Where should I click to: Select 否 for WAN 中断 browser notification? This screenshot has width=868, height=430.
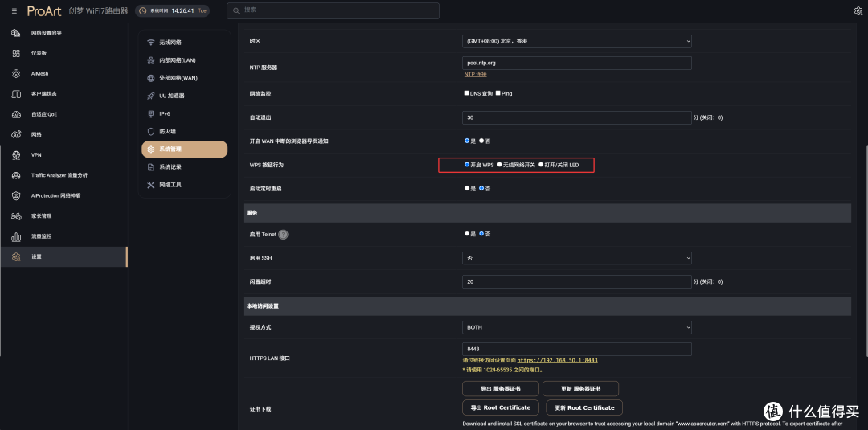(x=481, y=141)
